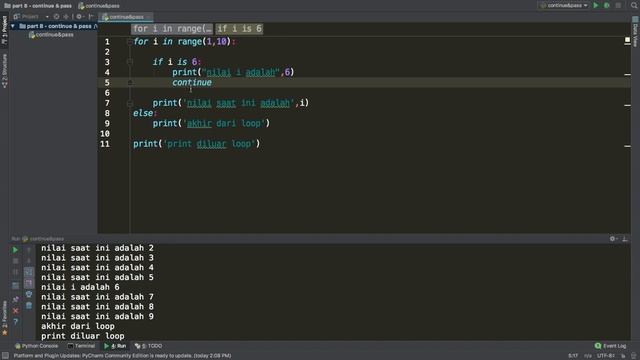Open the Data View side tab

[635, 31]
